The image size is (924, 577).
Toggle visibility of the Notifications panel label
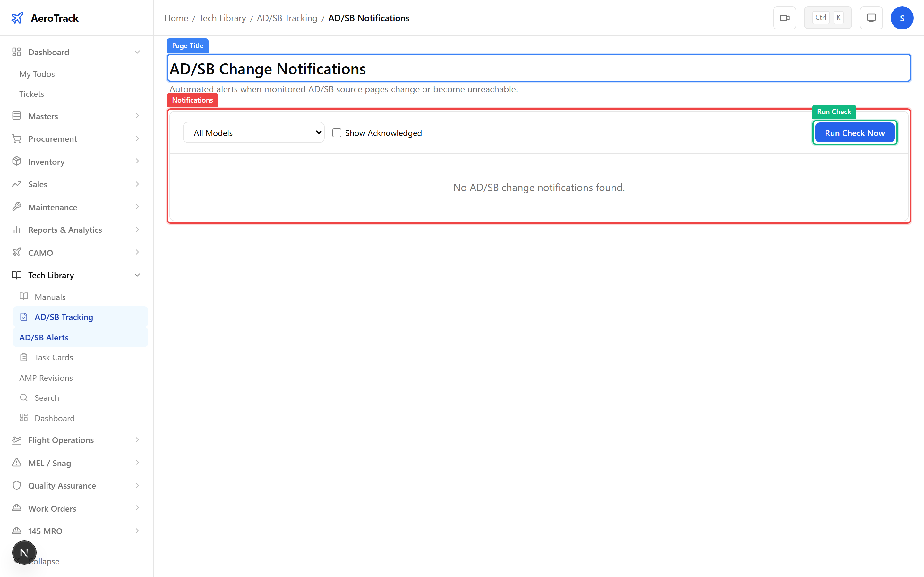pos(192,100)
